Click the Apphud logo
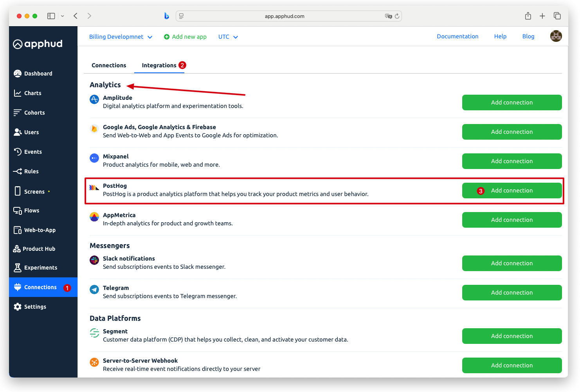 coord(38,44)
